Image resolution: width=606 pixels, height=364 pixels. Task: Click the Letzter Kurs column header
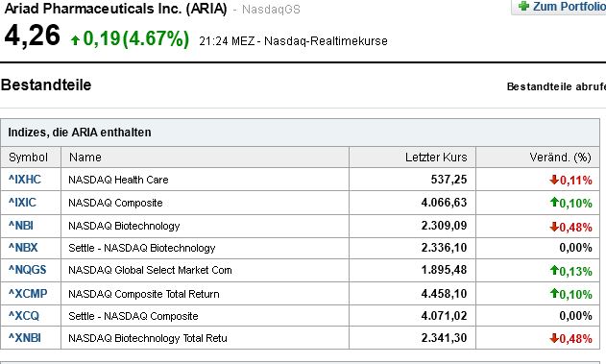(436, 158)
